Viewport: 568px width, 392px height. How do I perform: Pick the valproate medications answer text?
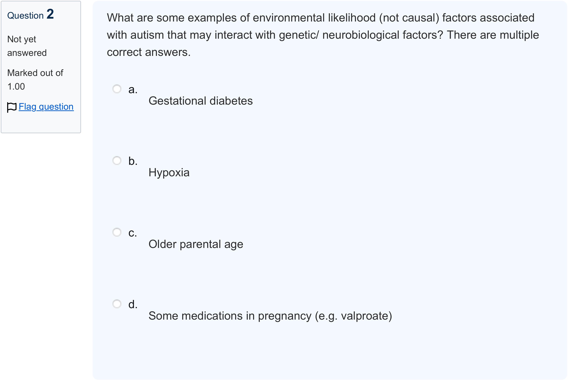270,316
